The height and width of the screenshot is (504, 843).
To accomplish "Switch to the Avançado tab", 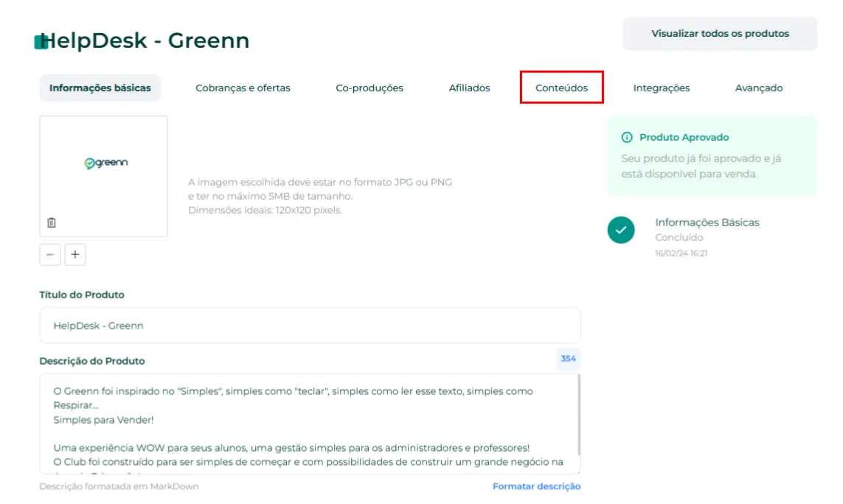I will tap(759, 88).
